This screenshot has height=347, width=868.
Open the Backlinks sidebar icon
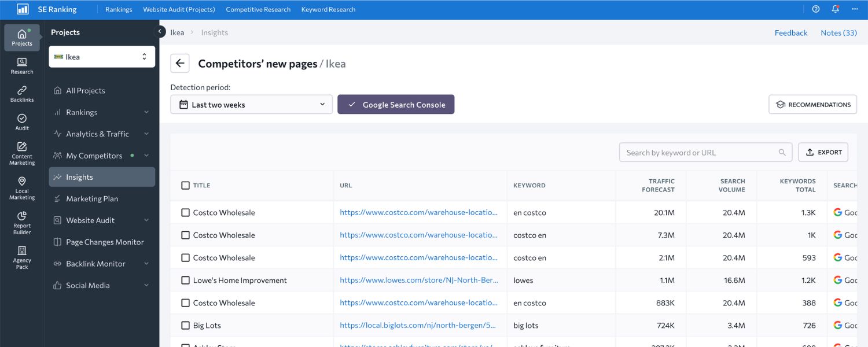(22, 94)
